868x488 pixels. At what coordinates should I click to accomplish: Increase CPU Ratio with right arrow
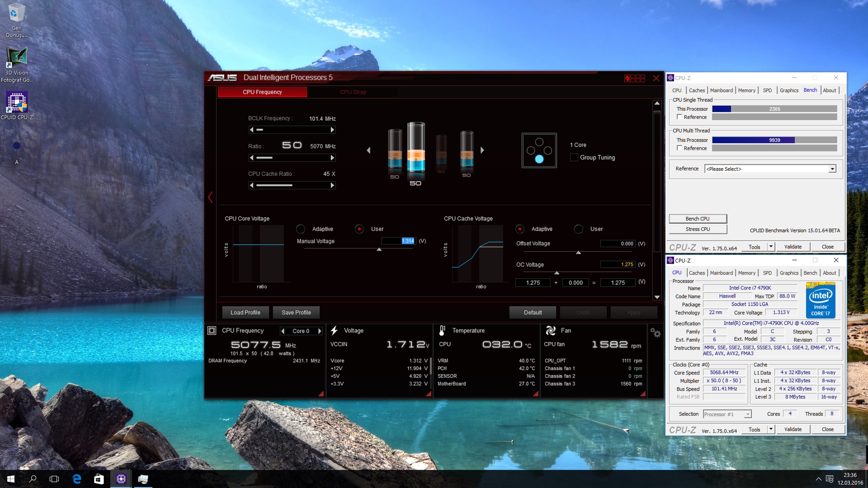tap(333, 158)
